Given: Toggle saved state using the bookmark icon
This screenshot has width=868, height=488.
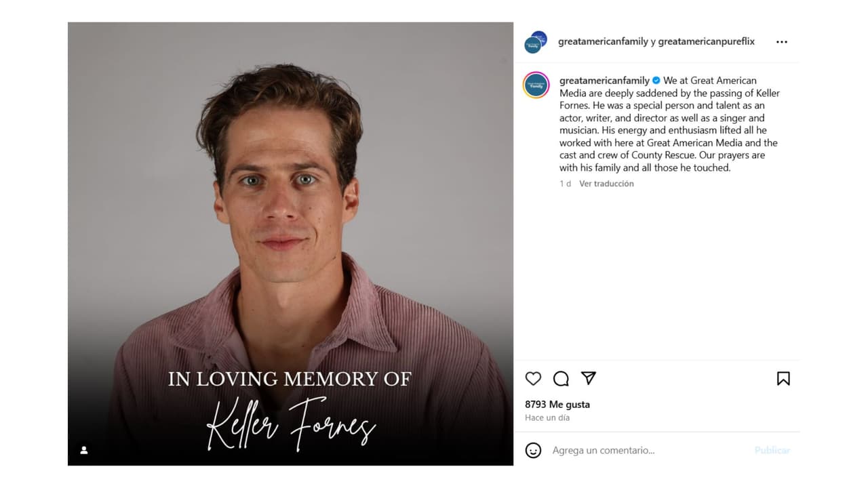Looking at the screenshot, I should [x=783, y=379].
